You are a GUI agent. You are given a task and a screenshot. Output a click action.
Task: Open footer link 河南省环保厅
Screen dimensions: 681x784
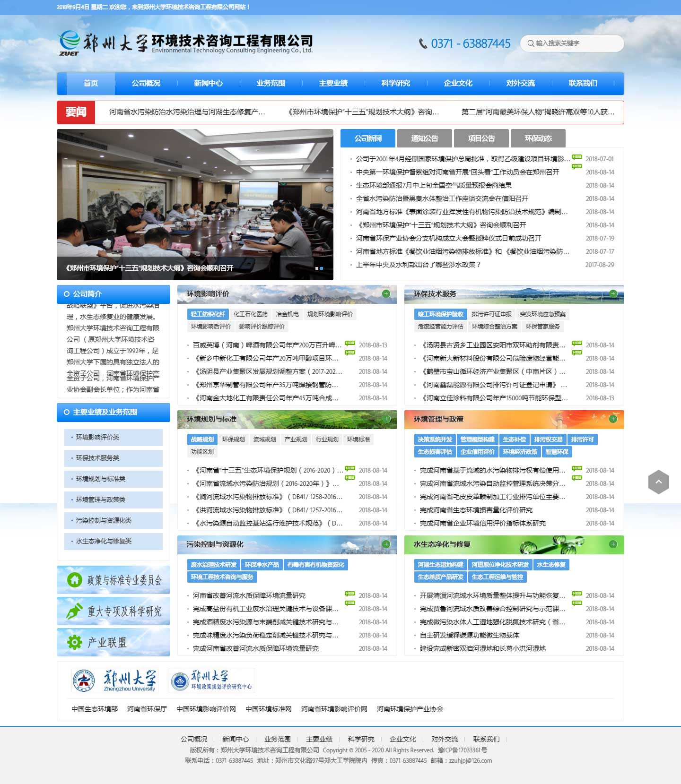click(x=147, y=709)
